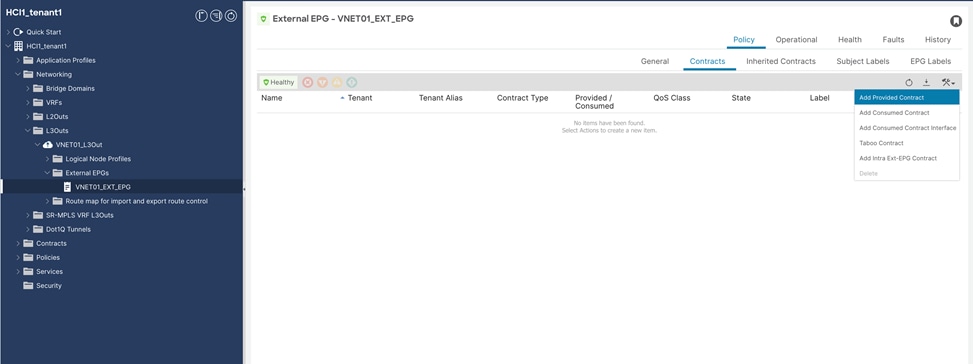Image resolution: width=973 pixels, height=364 pixels.
Task: Click the middle circular icon in HCI1_tenant1 header
Action: point(215,16)
